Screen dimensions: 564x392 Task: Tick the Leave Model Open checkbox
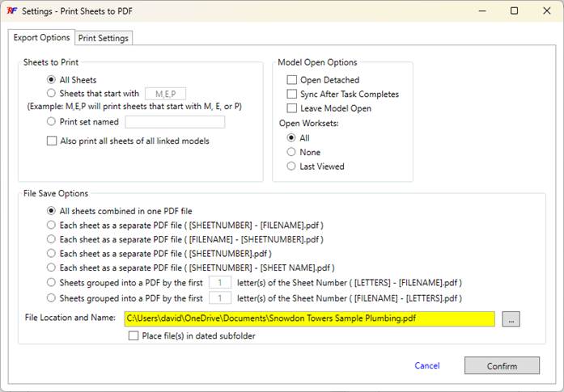[291, 108]
